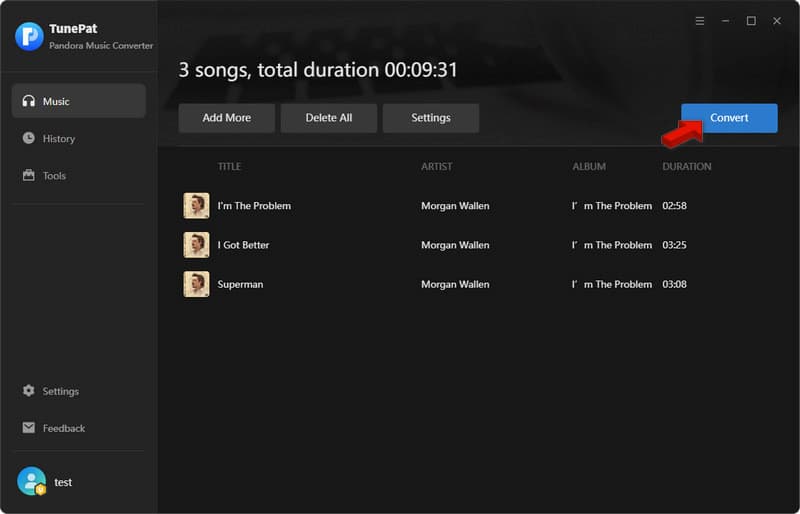The image size is (800, 514).
Task: Select the song title I'm The Problem
Action: point(254,206)
